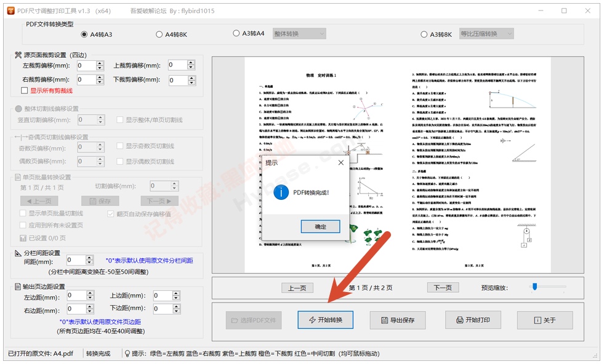
Task: Click the disabled 保存 button
Action: click(100, 201)
